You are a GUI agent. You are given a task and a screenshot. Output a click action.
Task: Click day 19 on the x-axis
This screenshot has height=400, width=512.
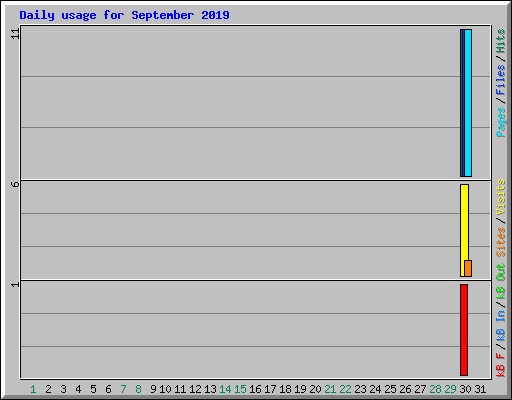point(300,389)
